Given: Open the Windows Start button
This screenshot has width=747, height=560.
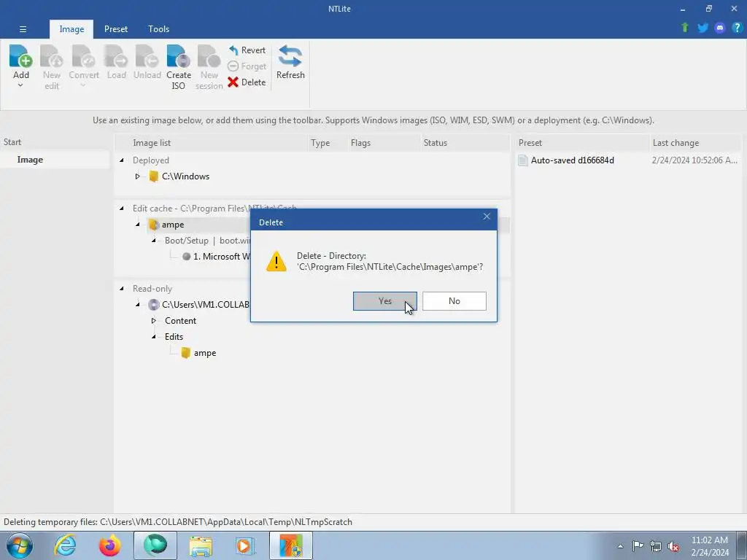Looking at the screenshot, I should (x=20, y=545).
